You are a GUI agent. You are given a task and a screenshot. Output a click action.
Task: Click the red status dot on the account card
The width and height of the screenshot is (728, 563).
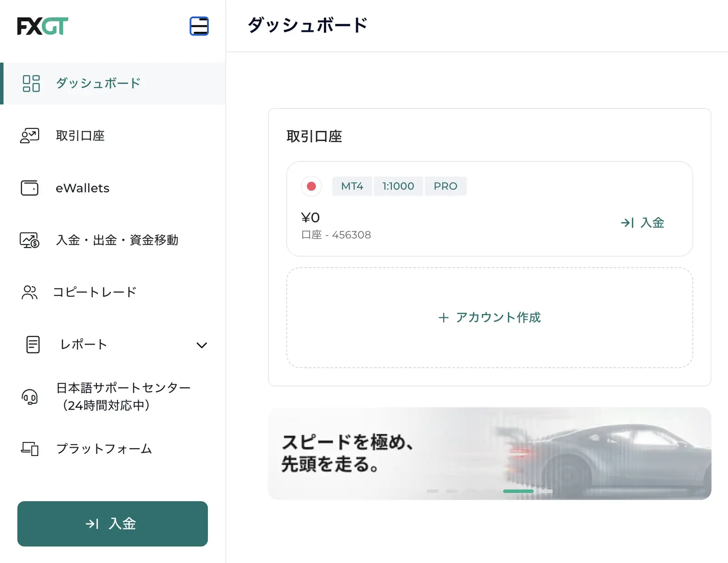pos(311,186)
